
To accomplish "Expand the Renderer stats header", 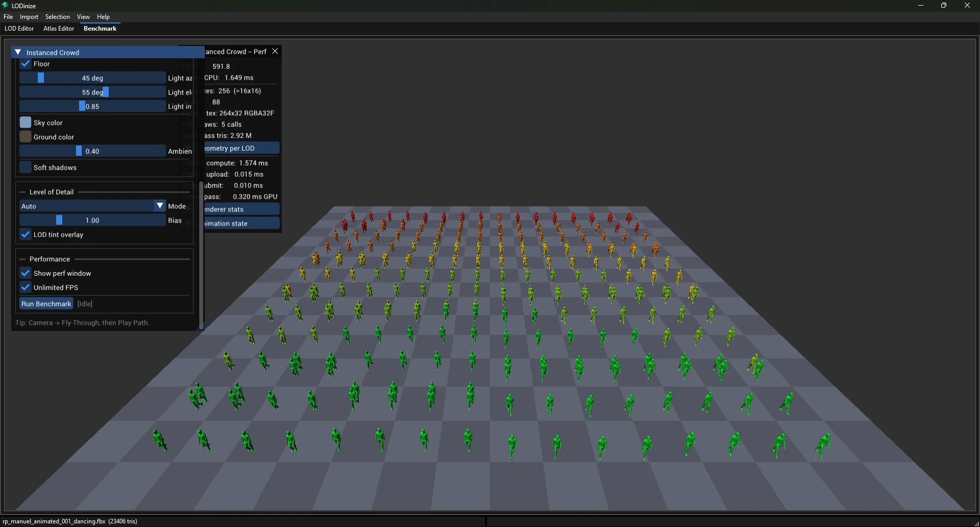I will coord(242,209).
